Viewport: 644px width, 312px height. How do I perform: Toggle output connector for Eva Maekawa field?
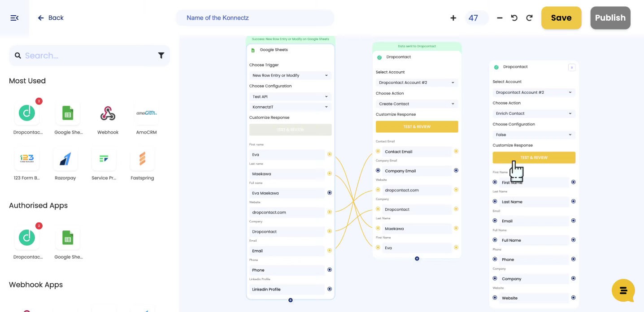pyautogui.click(x=330, y=193)
